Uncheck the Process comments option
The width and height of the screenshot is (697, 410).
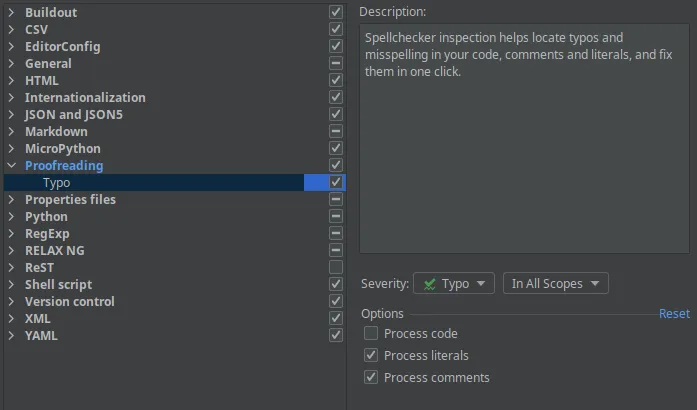[x=371, y=378]
